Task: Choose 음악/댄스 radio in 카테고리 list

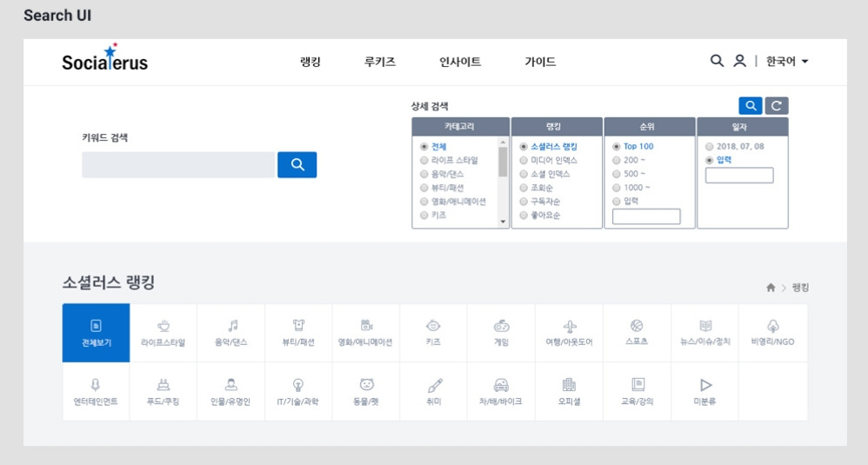Action: (x=424, y=174)
